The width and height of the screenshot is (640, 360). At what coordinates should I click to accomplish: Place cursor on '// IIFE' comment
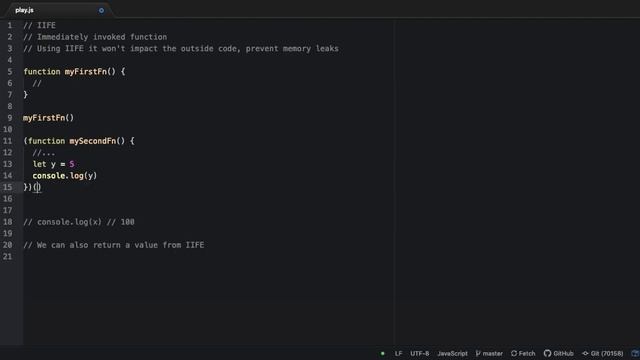(40, 25)
